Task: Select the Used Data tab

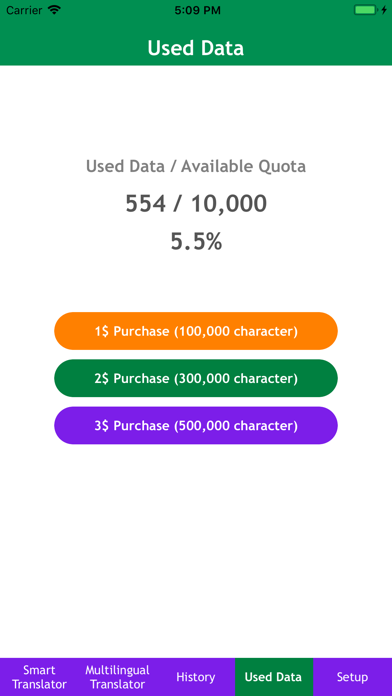Action: coord(273,677)
